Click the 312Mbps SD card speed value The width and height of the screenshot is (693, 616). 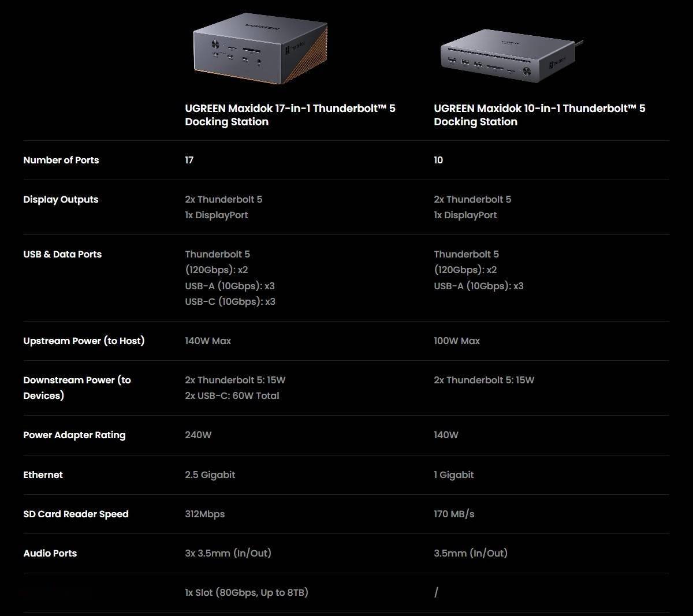click(205, 514)
